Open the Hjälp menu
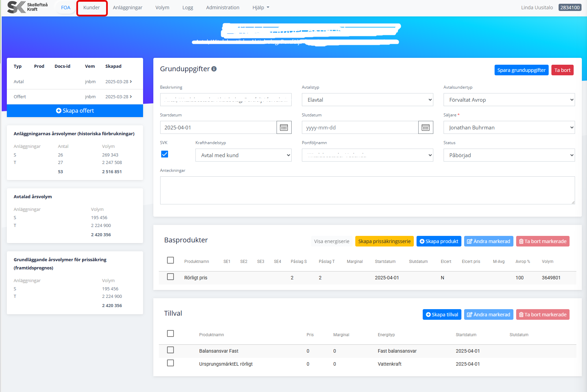This screenshot has height=392, width=587. (260, 8)
